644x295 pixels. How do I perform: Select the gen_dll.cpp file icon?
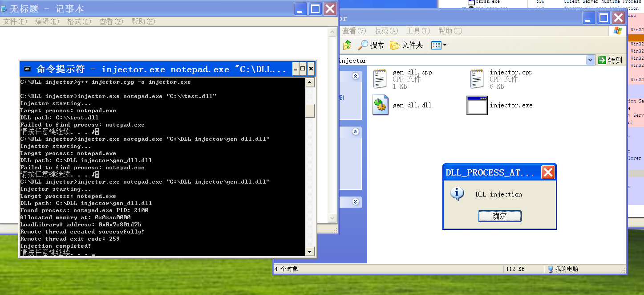pos(380,79)
